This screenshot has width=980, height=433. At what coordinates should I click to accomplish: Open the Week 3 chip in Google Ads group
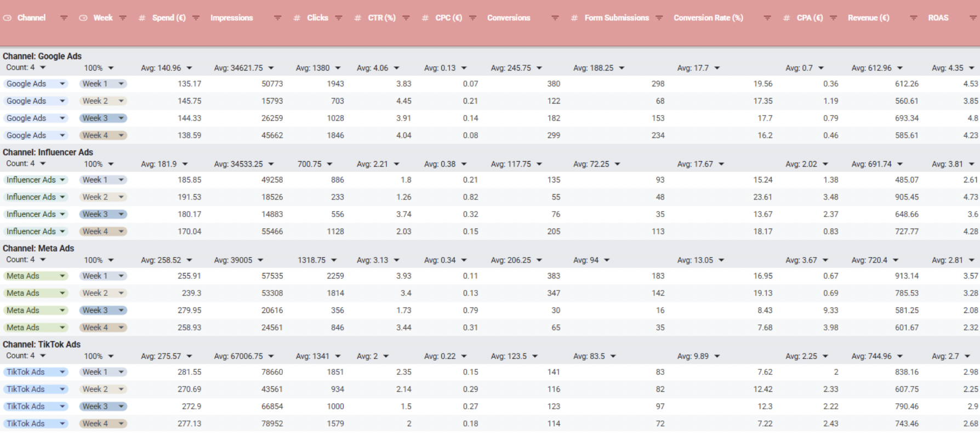103,118
